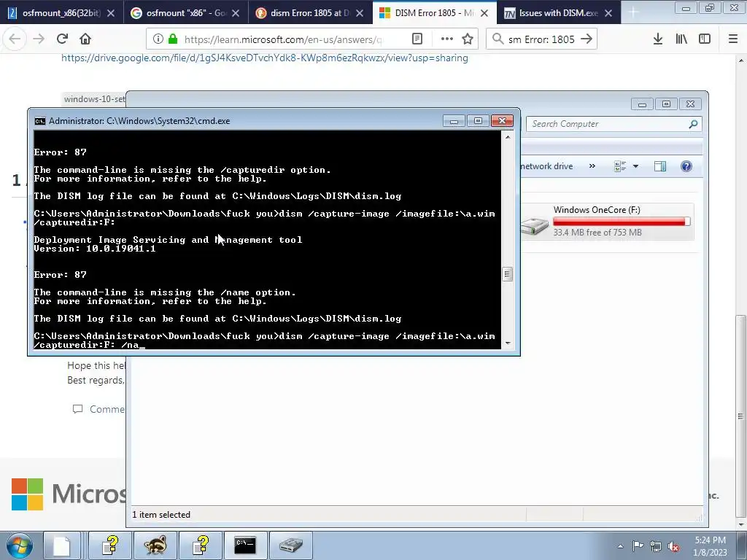Open the Google Drive sharing link
The height and width of the screenshot is (560, 747).
(x=264, y=58)
